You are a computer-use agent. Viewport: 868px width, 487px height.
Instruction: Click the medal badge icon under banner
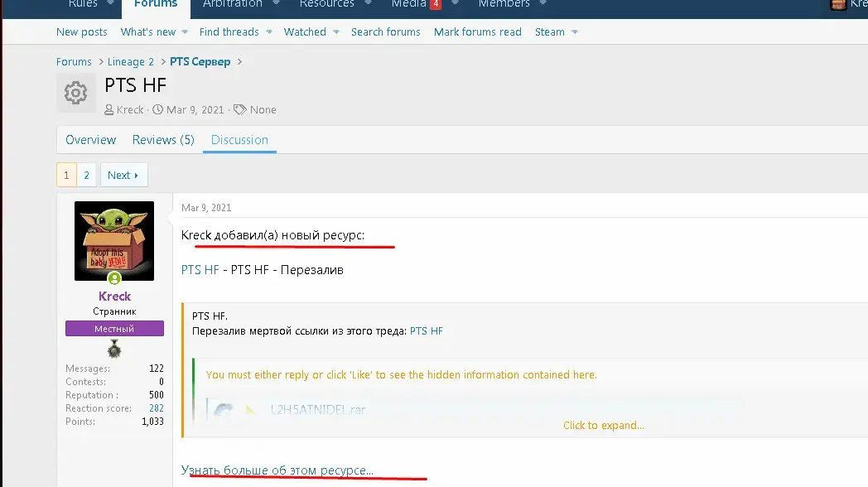pos(114,350)
